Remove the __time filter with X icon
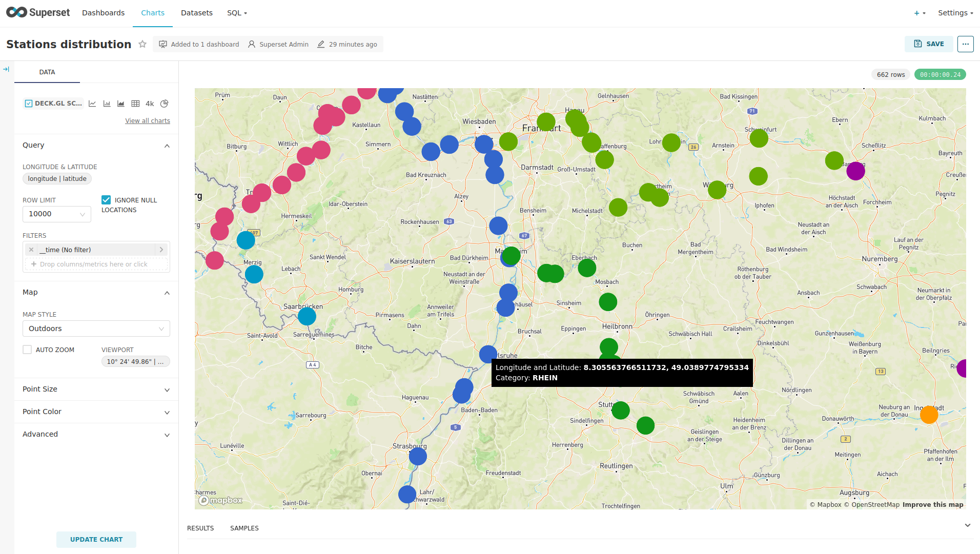Image resolution: width=980 pixels, height=554 pixels. [31, 250]
